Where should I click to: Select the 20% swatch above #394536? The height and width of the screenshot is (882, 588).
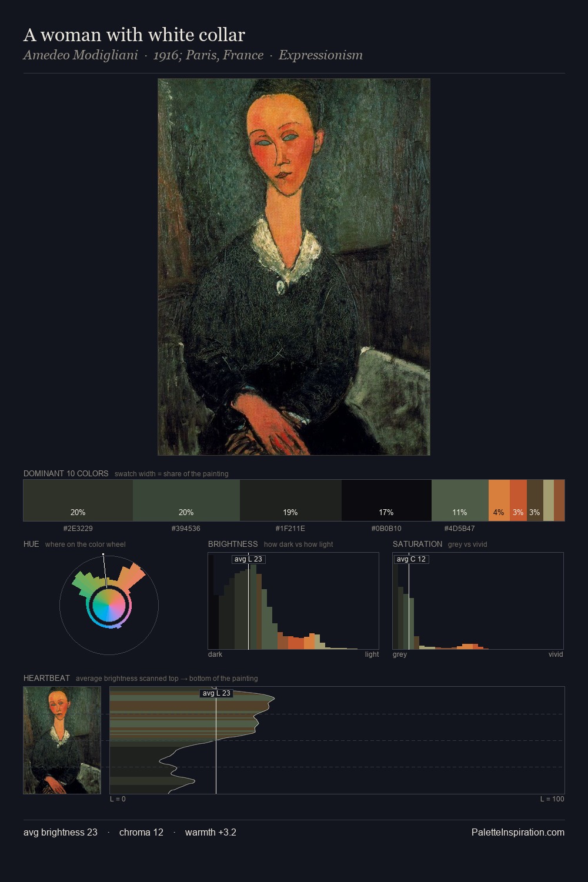tap(186, 500)
